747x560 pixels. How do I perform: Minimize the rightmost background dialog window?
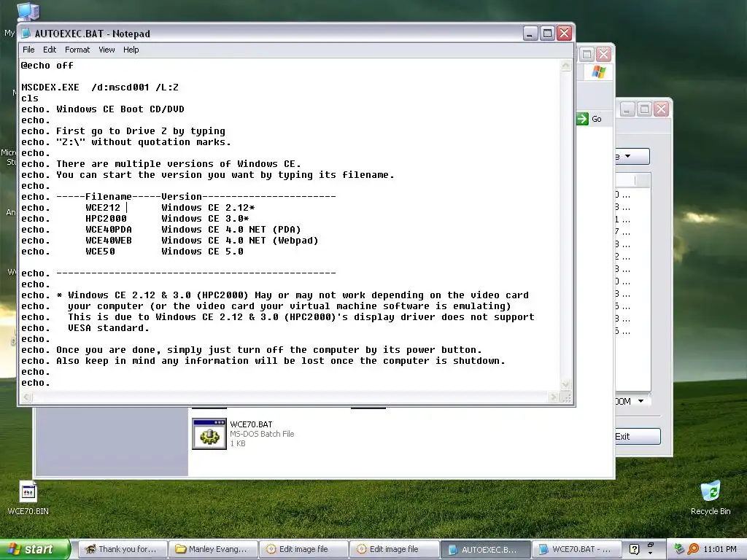(x=627, y=109)
